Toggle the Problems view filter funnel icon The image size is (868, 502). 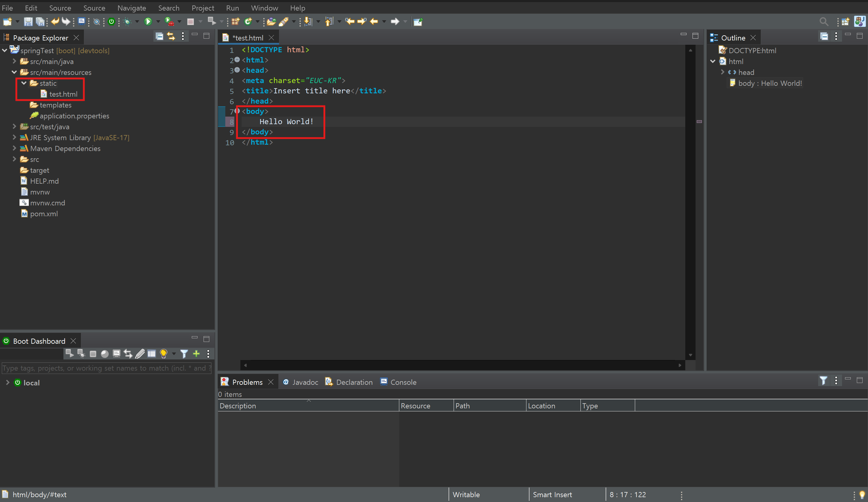(x=823, y=381)
